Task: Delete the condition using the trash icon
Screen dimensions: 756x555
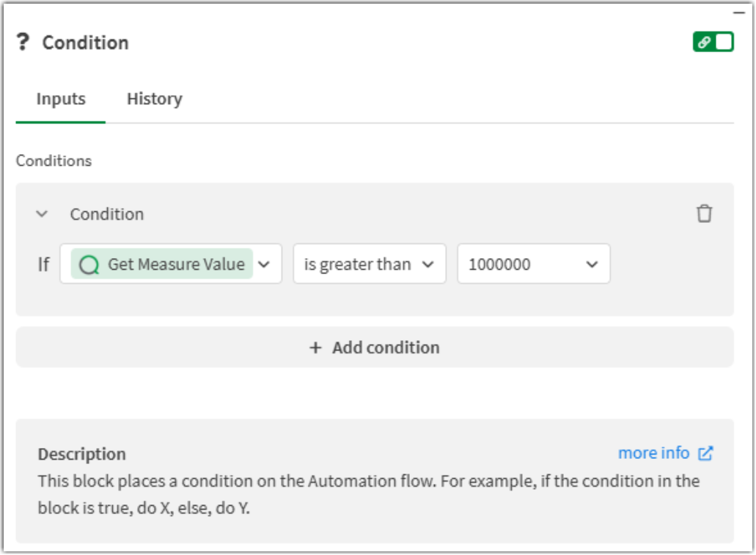Action: (x=705, y=213)
